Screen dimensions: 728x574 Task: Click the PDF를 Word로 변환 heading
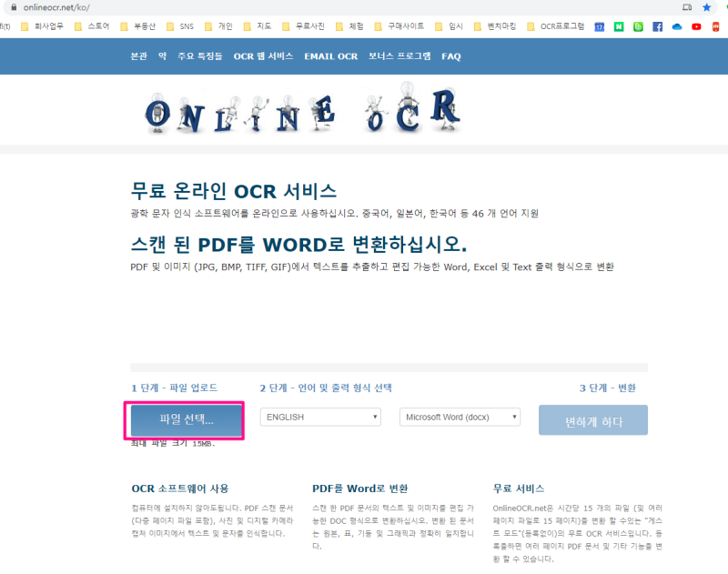point(359,488)
